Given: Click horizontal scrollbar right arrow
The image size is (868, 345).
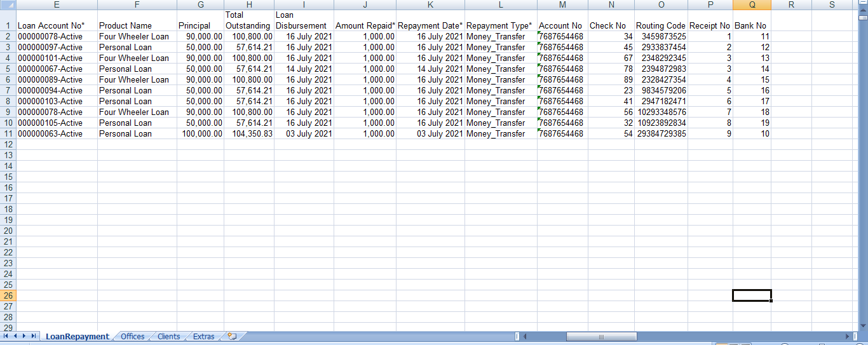Looking at the screenshot, I should (x=846, y=336).
